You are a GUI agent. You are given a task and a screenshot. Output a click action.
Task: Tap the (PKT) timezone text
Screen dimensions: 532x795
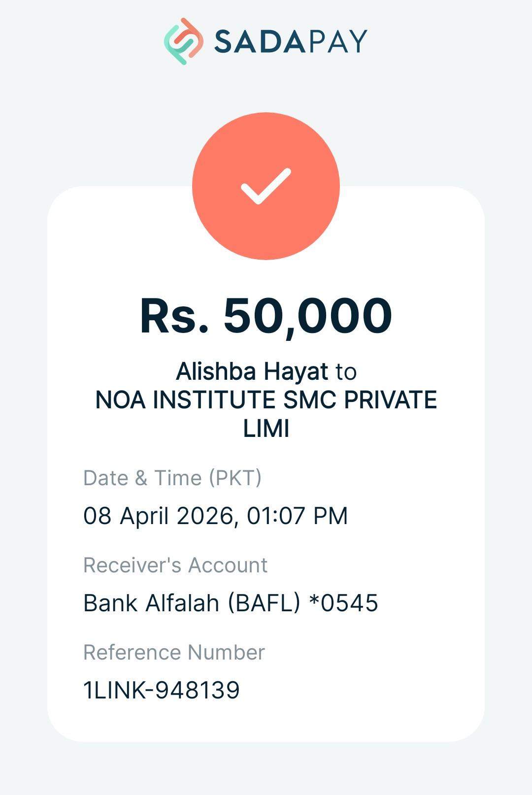pos(235,478)
